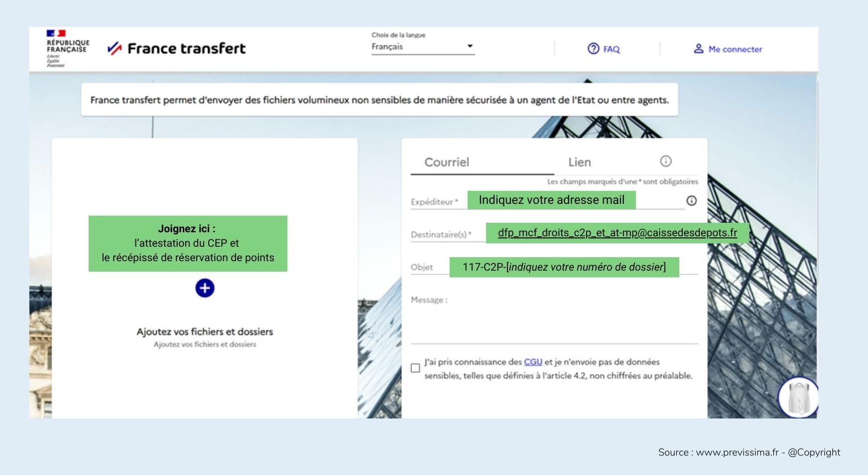
Task: Open the chatbot assistant avatar
Action: (x=798, y=398)
